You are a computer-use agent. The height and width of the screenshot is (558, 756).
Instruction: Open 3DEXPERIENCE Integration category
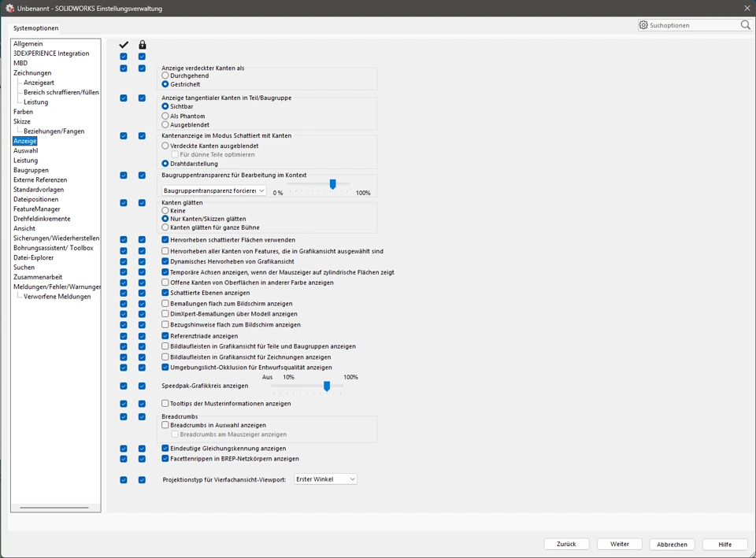[51, 54]
